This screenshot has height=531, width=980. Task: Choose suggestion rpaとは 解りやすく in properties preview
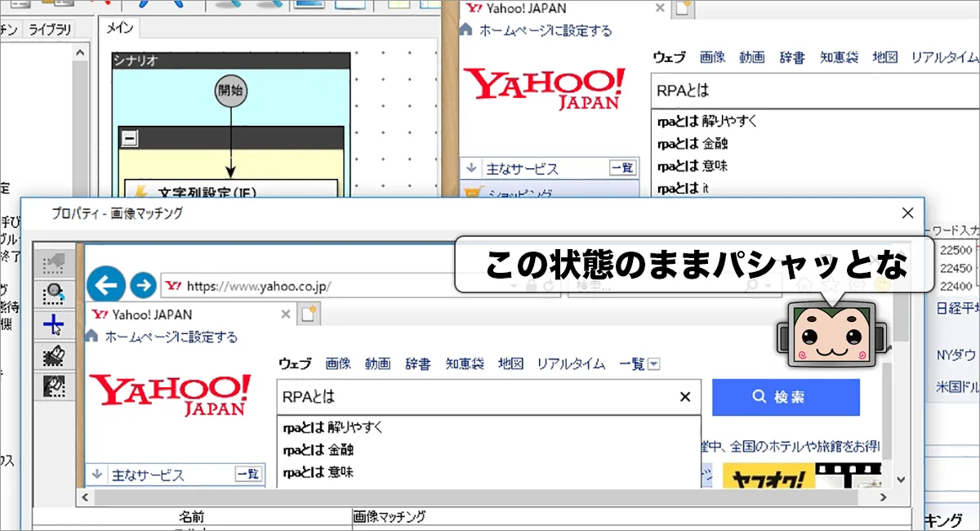click(x=333, y=427)
